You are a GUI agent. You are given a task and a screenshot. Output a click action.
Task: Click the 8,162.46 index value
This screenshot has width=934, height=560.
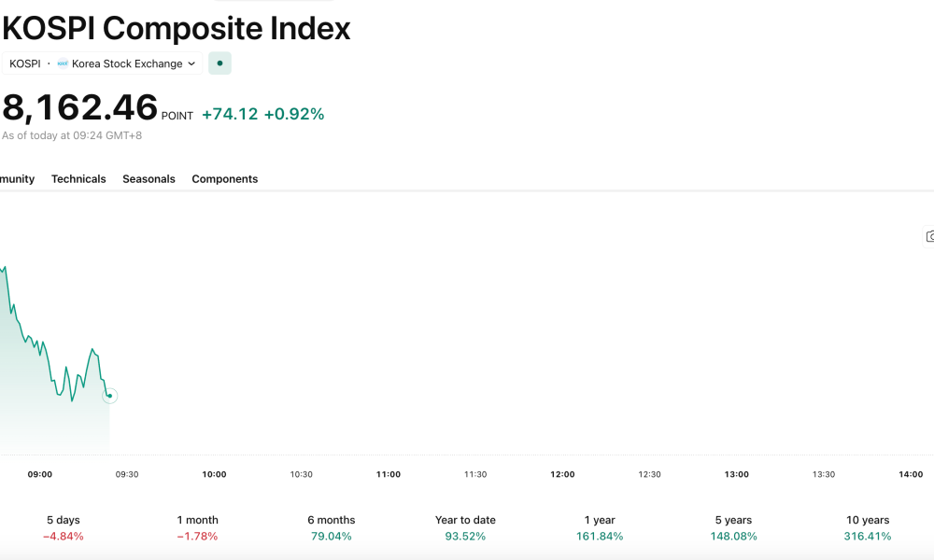point(79,107)
